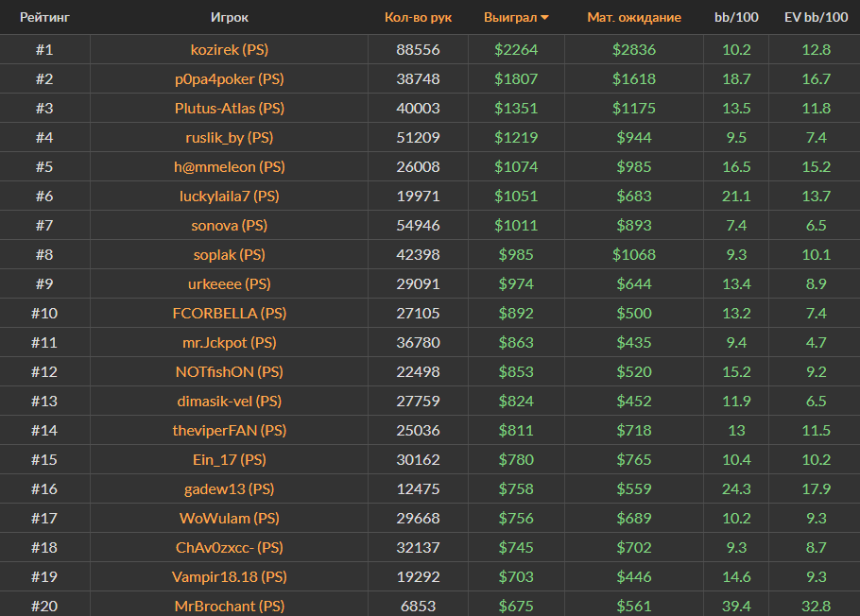
Task: Select player Plutus-Atlas (PS)
Action: [229, 108]
